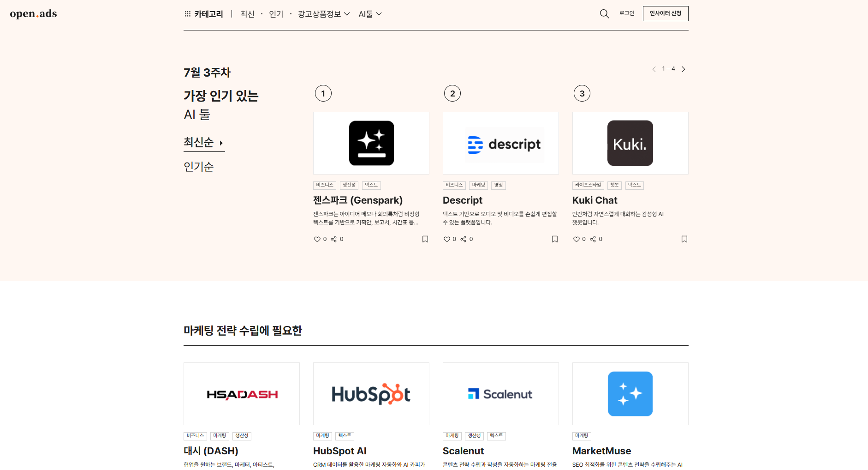Open the HubSpot logo thumbnail
The height and width of the screenshot is (470, 868).
(x=371, y=394)
